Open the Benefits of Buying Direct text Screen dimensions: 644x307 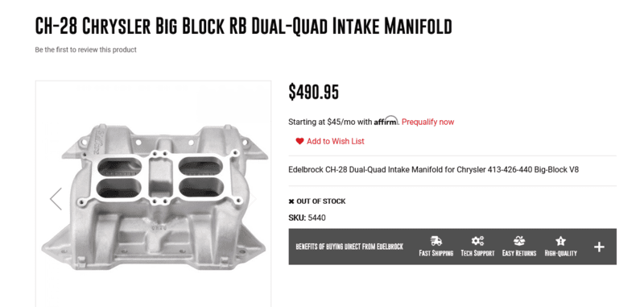pyautogui.click(x=349, y=247)
